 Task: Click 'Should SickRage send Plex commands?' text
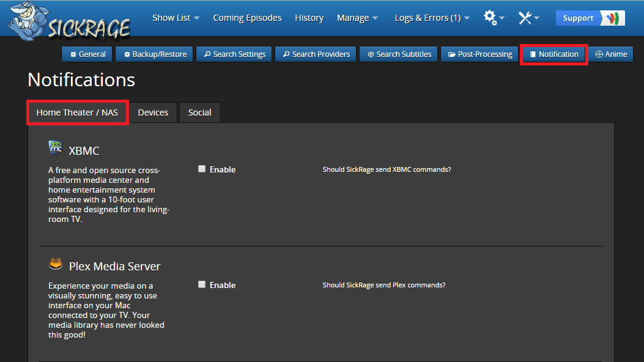(383, 285)
